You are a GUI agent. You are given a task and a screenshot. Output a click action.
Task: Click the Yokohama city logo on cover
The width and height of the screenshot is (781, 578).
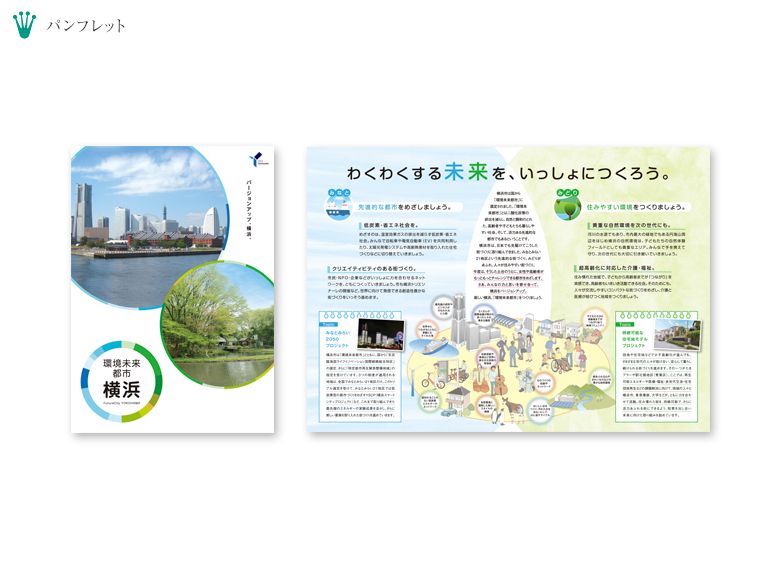point(259,158)
